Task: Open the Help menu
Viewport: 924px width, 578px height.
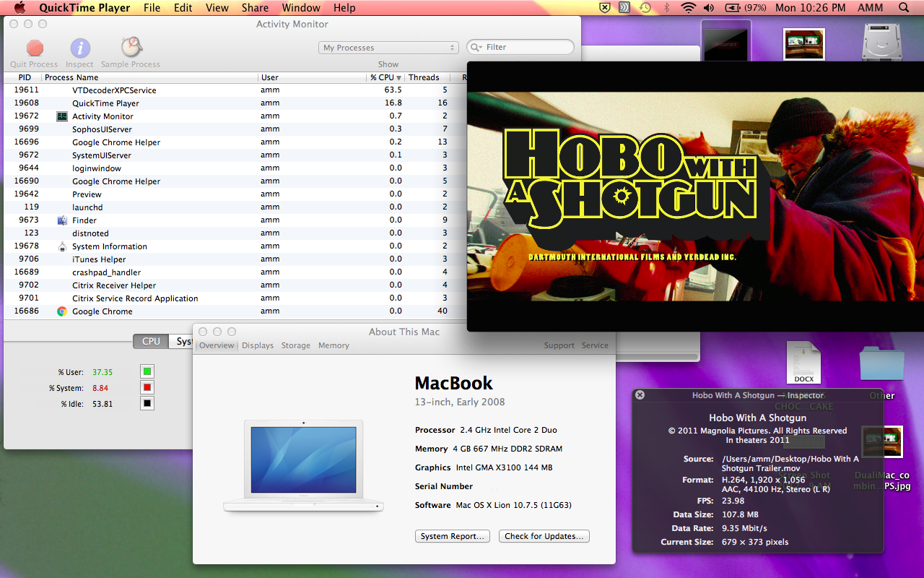Action: point(344,8)
